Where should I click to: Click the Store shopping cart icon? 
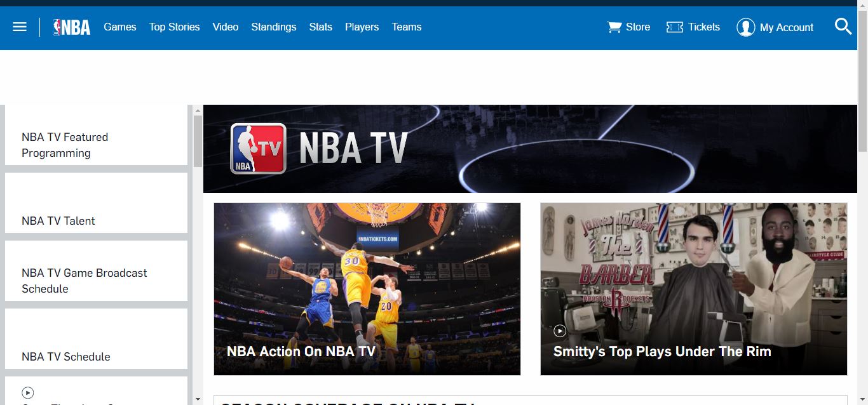tap(614, 27)
